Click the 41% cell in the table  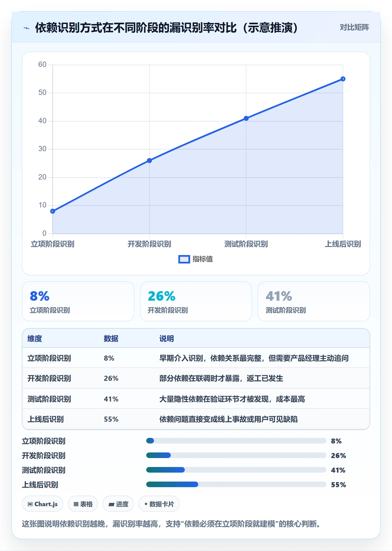(111, 399)
